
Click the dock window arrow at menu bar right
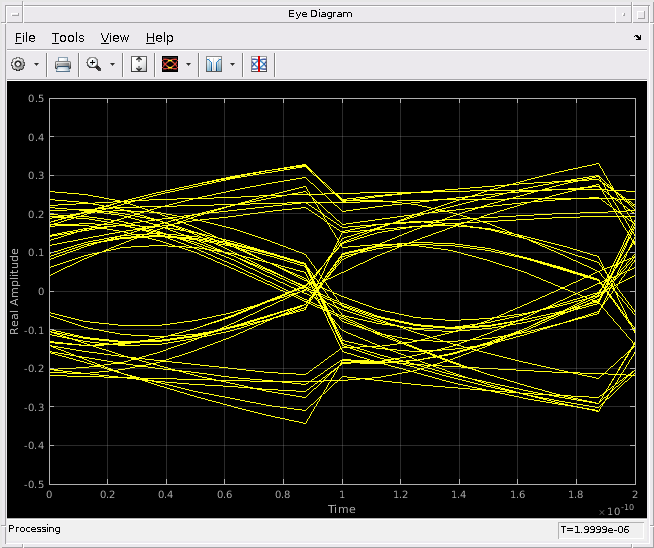pyautogui.click(x=638, y=37)
